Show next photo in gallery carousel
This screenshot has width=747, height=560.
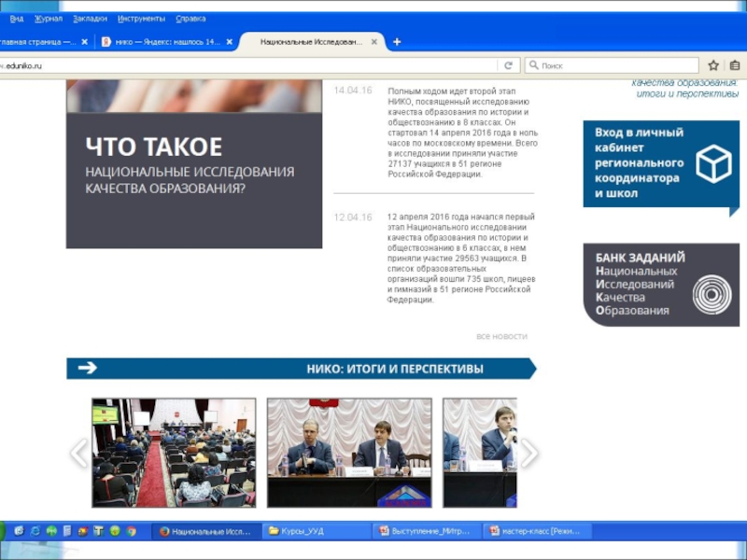529,453
